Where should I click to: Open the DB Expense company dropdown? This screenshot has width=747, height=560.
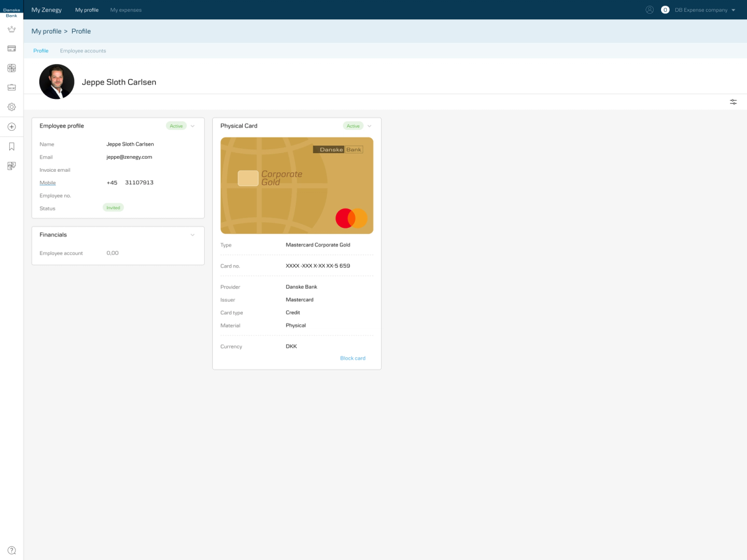pyautogui.click(x=705, y=10)
